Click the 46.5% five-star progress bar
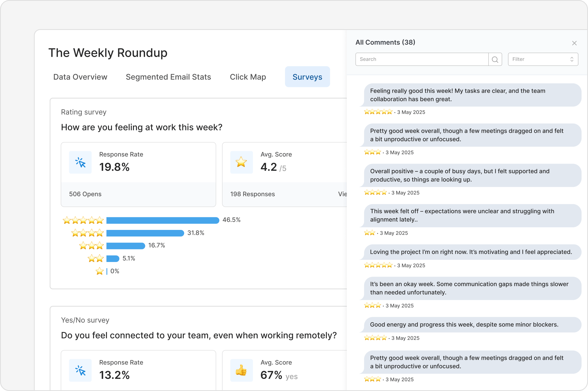The height and width of the screenshot is (391, 588). click(163, 220)
